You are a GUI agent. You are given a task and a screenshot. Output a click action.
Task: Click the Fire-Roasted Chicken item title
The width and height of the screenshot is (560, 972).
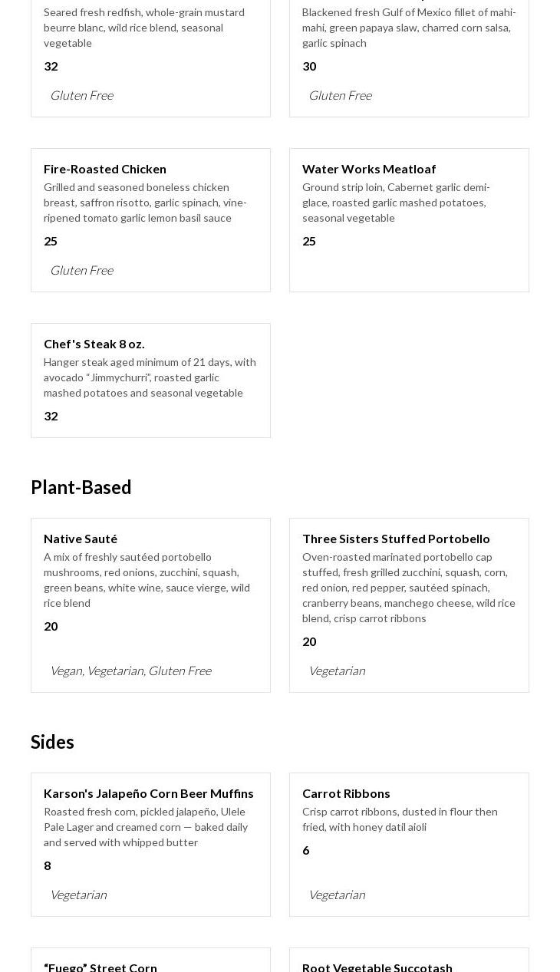(105, 169)
